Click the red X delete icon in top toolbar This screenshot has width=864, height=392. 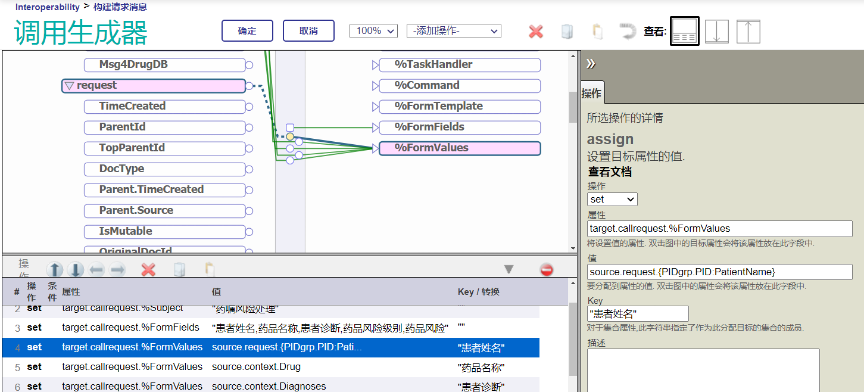tap(536, 31)
